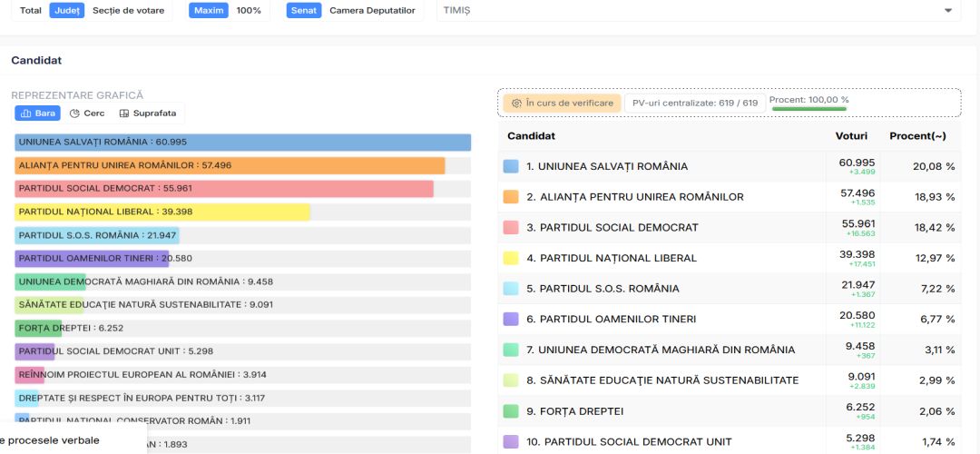The image size is (980, 454).
Task: Switch to Camera Deputaților results
Action: click(x=373, y=11)
